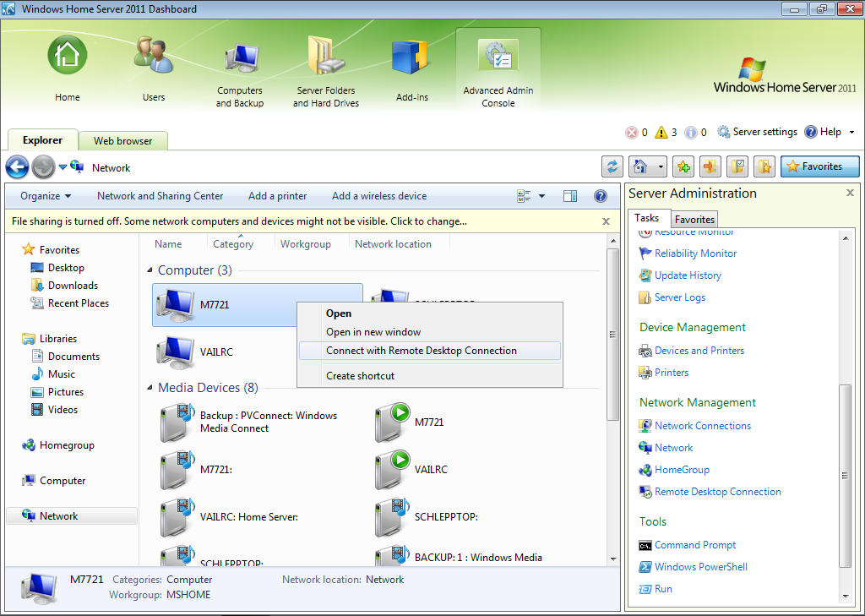Image resolution: width=865 pixels, height=616 pixels.
Task: Collapse the Computer (3) group
Action: point(150,270)
